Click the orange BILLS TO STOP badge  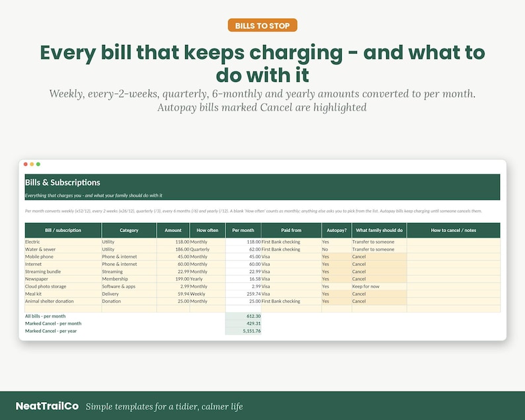[x=262, y=25]
